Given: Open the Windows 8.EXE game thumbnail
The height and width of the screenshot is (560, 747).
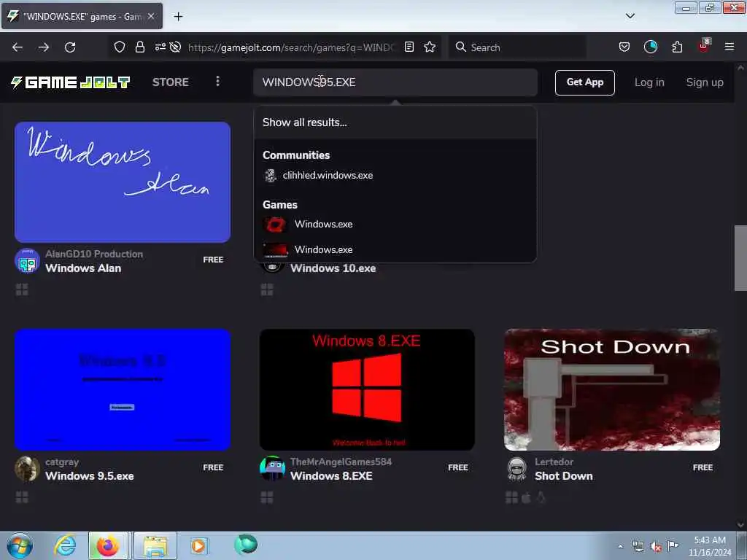Looking at the screenshot, I should 367,389.
